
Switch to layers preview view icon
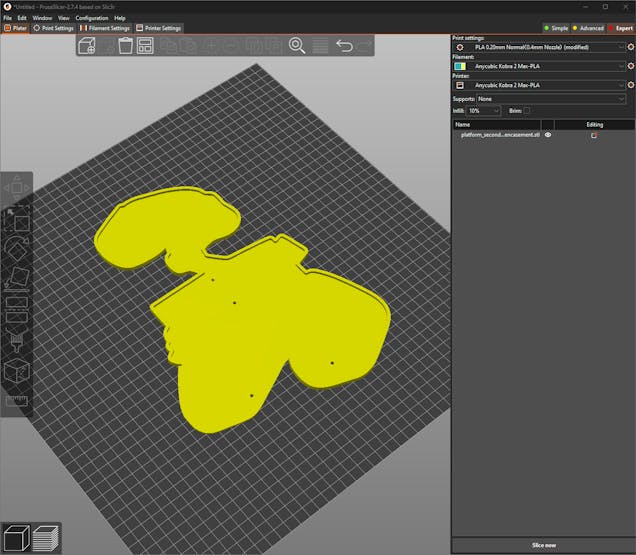click(x=46, y=538)
